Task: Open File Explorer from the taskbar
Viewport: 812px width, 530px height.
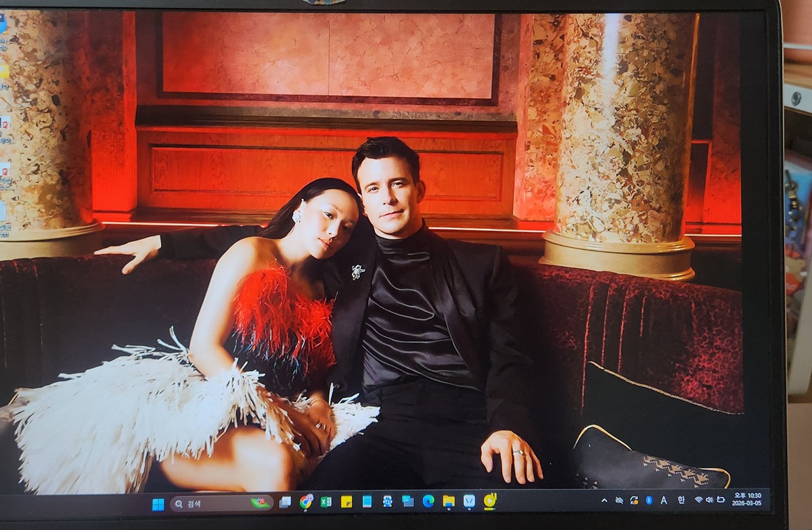Action: pos(448,501)
